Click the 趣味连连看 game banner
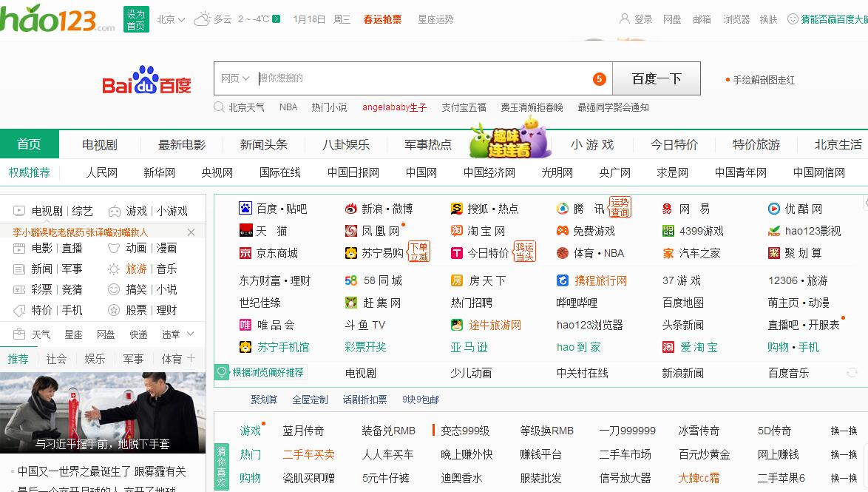 coord(510,138)
